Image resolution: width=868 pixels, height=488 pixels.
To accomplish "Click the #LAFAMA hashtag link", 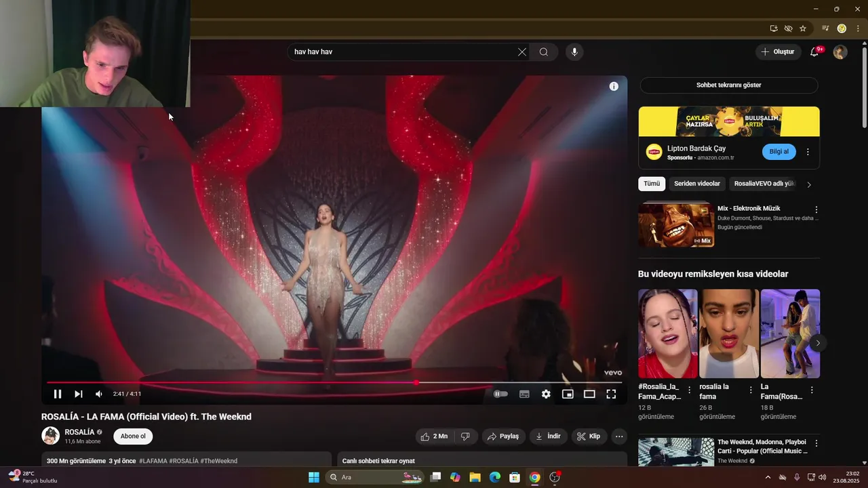I will 153,461.
